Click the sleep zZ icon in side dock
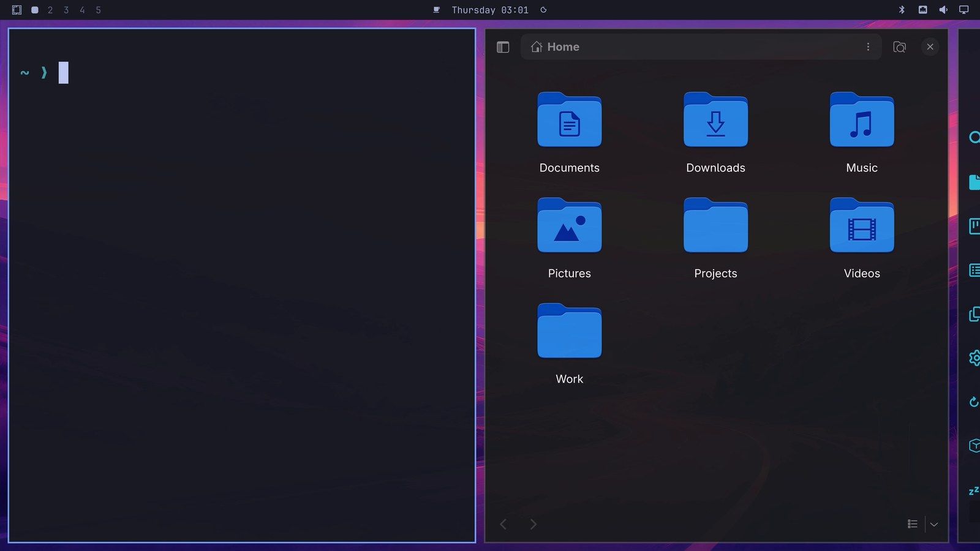Image resolution: width=980 pixels, height=551 pixels. pos(974,490)
